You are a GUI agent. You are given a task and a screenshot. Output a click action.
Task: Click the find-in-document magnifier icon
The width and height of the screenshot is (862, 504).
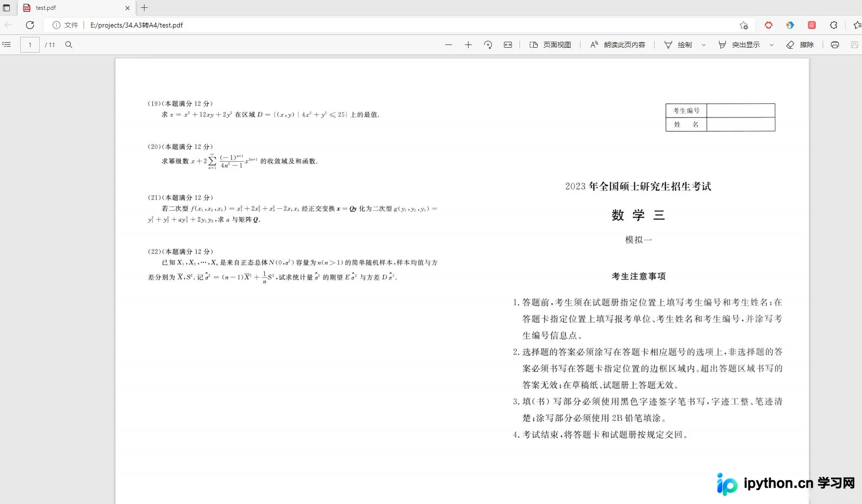coord(69,45)
